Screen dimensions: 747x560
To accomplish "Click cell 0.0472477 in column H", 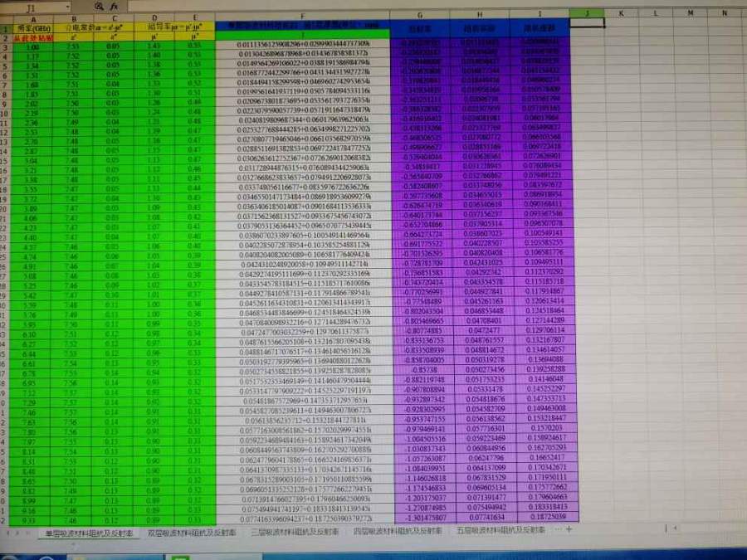I will pos(485,330).
